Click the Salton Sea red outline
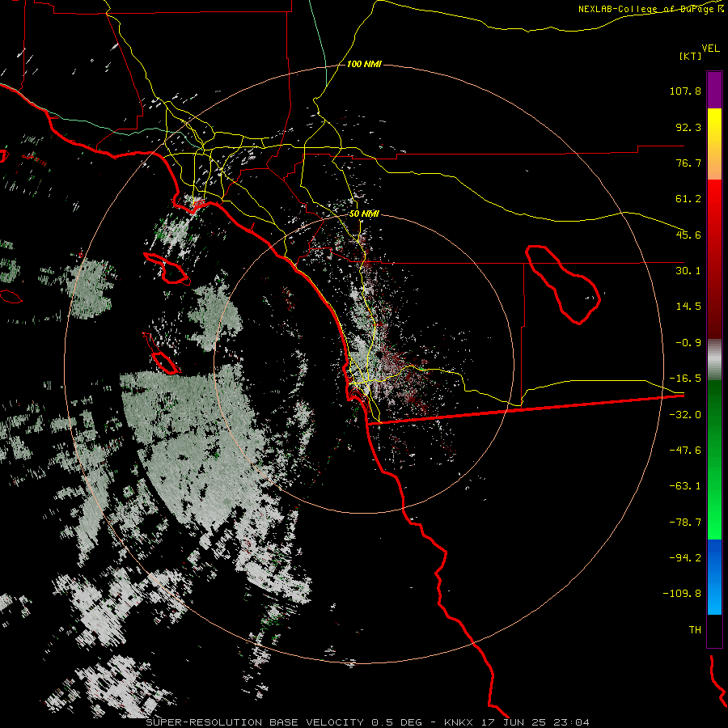 pyautogui.click(x=562, y=284)
